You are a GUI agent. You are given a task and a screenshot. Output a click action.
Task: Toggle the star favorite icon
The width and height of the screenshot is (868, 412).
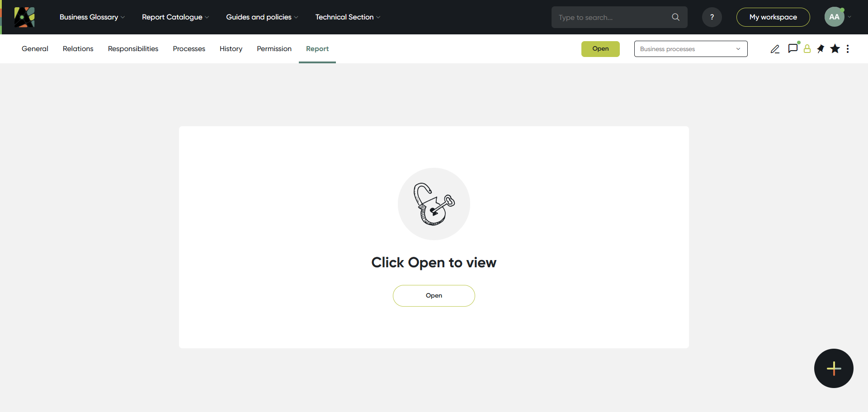click(835, 49)
